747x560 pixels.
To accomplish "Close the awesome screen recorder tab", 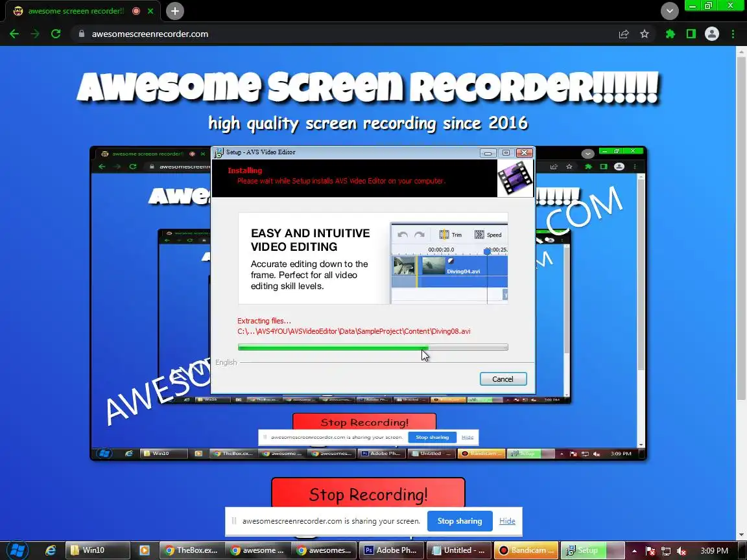I will coord(150,11).
